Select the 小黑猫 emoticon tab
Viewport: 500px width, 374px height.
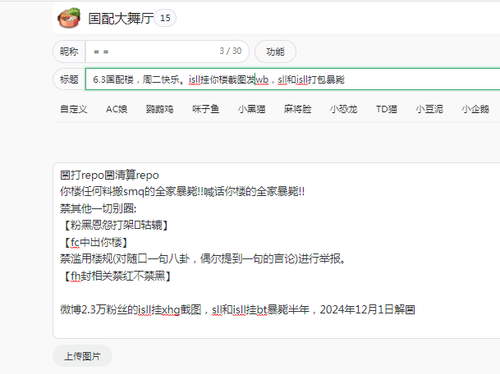click(x=251, y=109)
